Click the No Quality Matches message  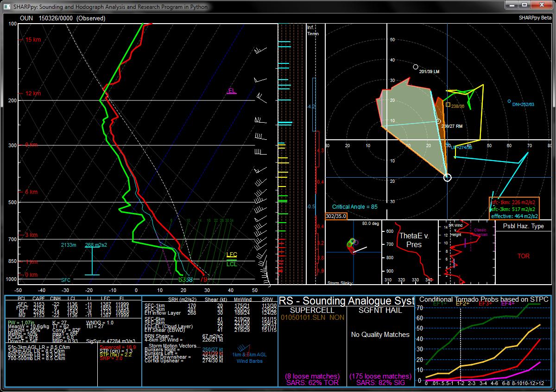[x=380, y=335]
